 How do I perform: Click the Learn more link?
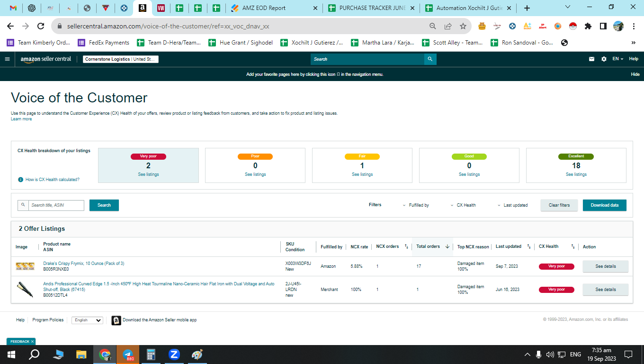21,119
